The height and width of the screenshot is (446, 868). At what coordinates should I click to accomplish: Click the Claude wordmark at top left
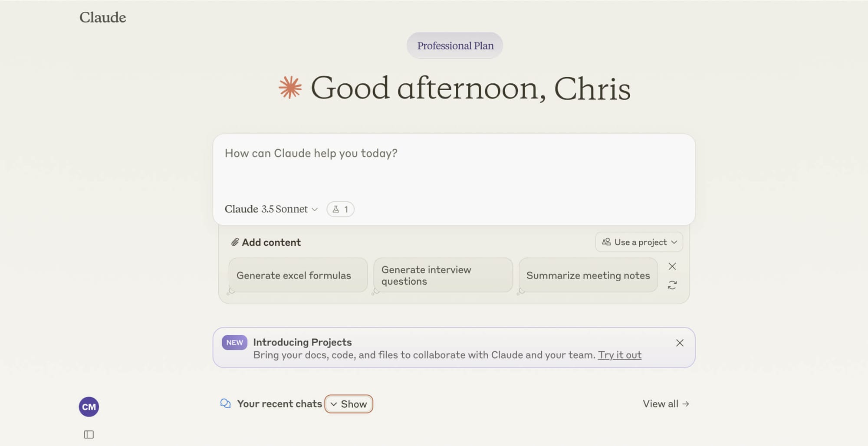tap(102, 18)
